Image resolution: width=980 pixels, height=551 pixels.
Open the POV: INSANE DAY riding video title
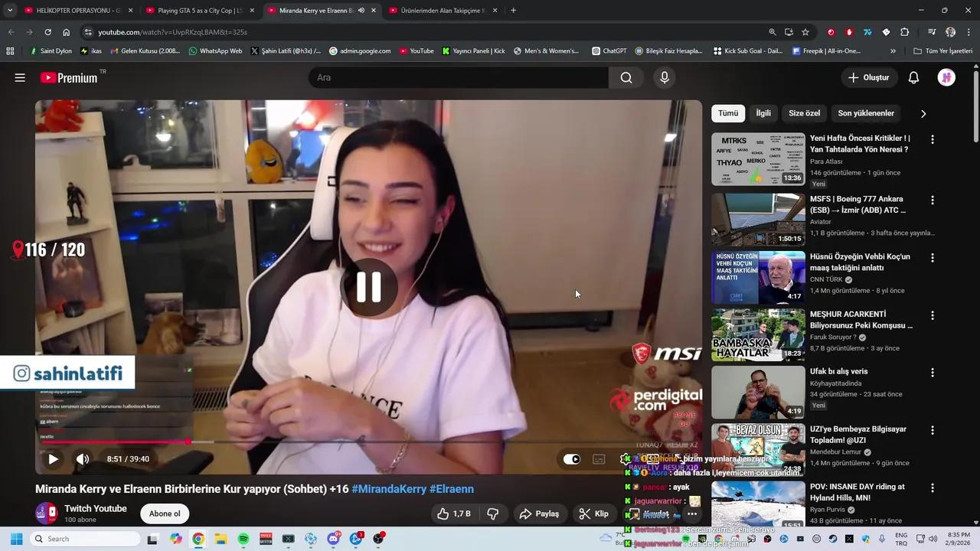coord(857,492)
